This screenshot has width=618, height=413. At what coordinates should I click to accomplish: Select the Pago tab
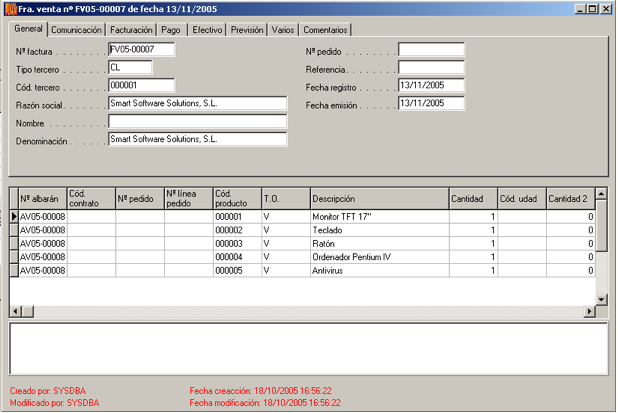pos(171,30)
